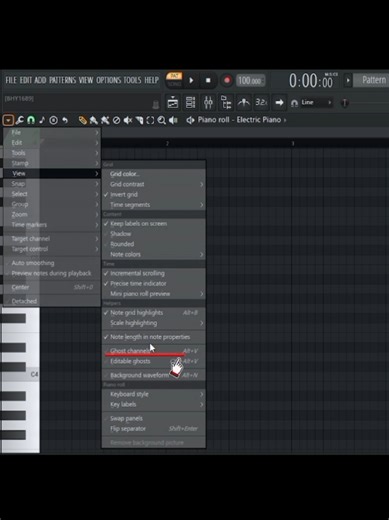The image size is (389, 520).
Task: Toggle Keep labels on screen
Action: pyautogui.click(x=154, y=224)
